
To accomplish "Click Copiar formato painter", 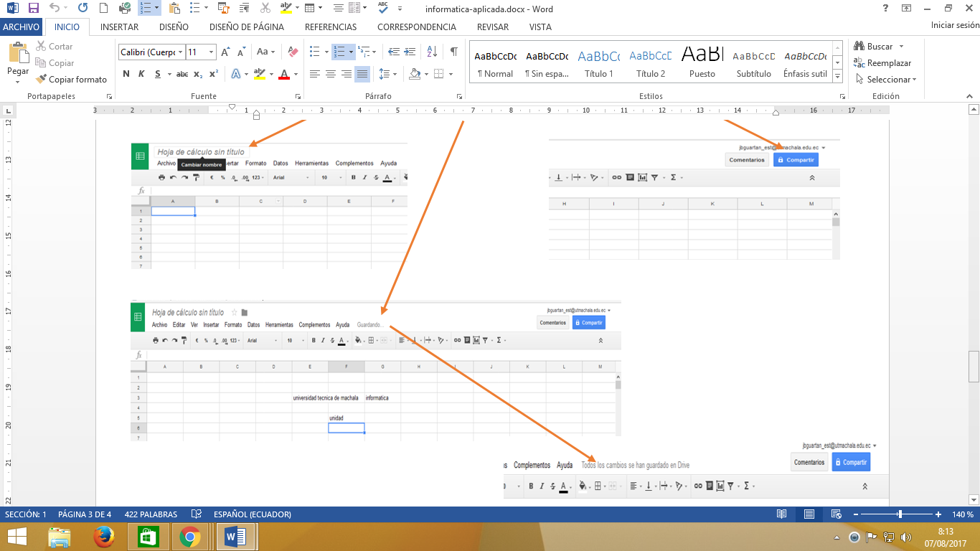I will coord(71,80).
